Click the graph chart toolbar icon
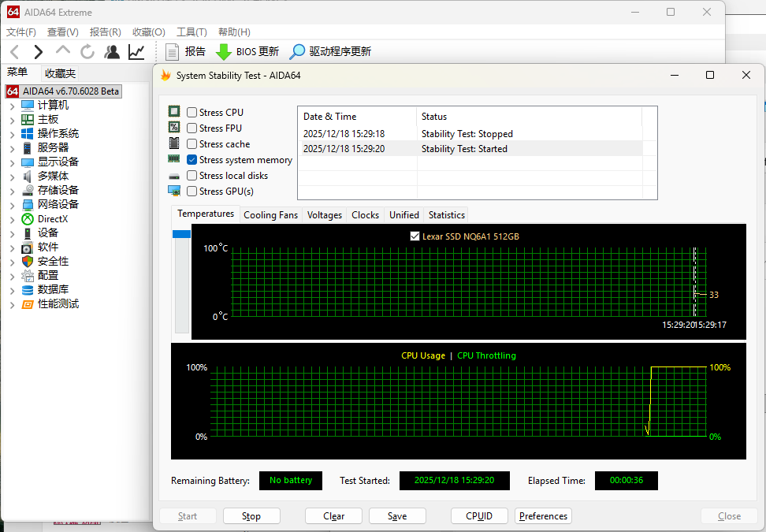The width and height of the screenshot is (766, 532). (x=136, y=51)
